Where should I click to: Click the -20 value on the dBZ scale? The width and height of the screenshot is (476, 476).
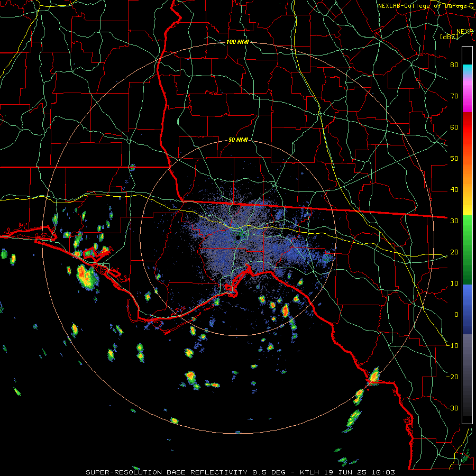453,377
